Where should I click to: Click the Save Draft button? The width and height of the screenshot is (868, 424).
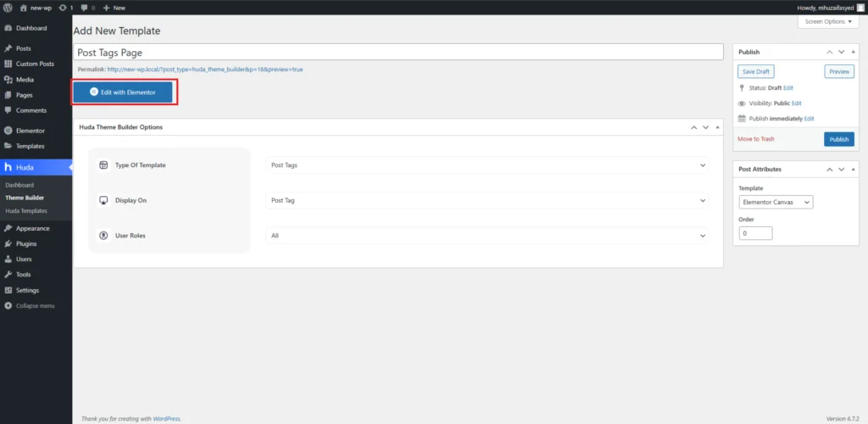(755, 72)
